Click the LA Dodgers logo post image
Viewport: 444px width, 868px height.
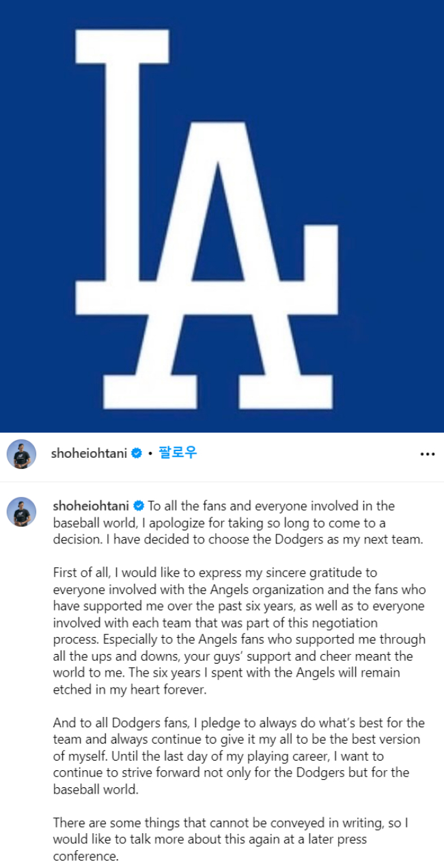pyautogui.click(x=222, y=216)
